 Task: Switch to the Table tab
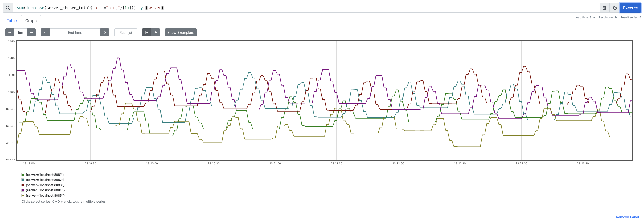click(x=12, y=21)
